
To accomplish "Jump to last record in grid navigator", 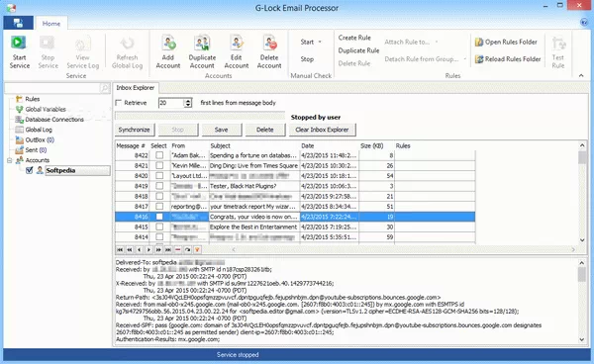I will point(168,249).
